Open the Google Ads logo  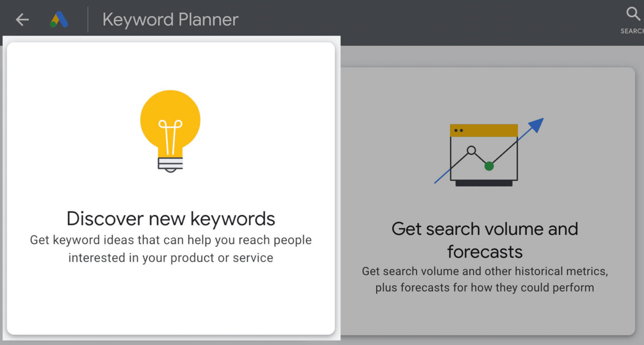pyautogui.click(x=59, y=20)
